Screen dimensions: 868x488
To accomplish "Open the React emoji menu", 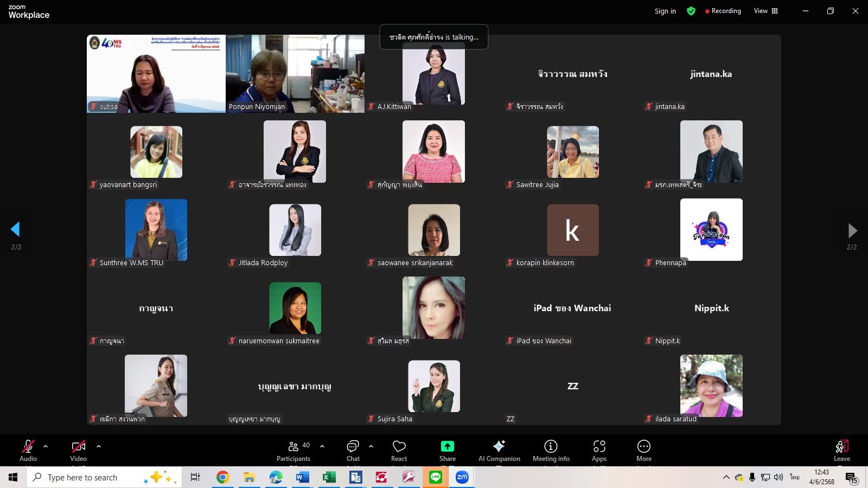I will (399, 451).
